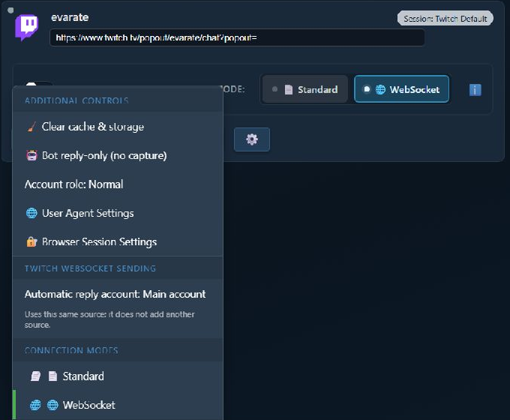Click the 'Uses this same source' description text
510x420 pixels.
tap(109, 319)
